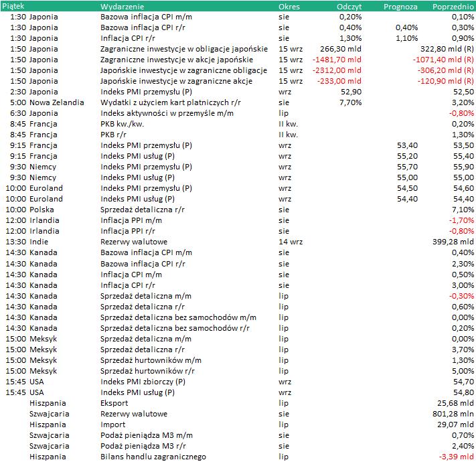Select Poprzednio value "5,00%"
This screenshot has width=476, height=462.
(463, 371)
